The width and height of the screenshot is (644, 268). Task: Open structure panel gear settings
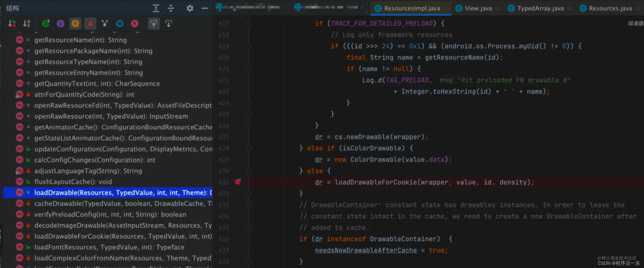tap(190, 8)
